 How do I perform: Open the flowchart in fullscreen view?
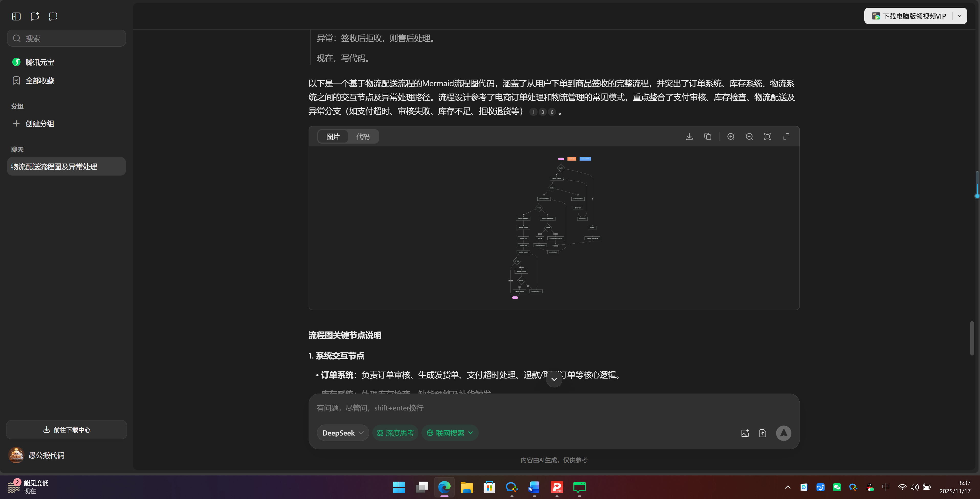pos(786,136)
